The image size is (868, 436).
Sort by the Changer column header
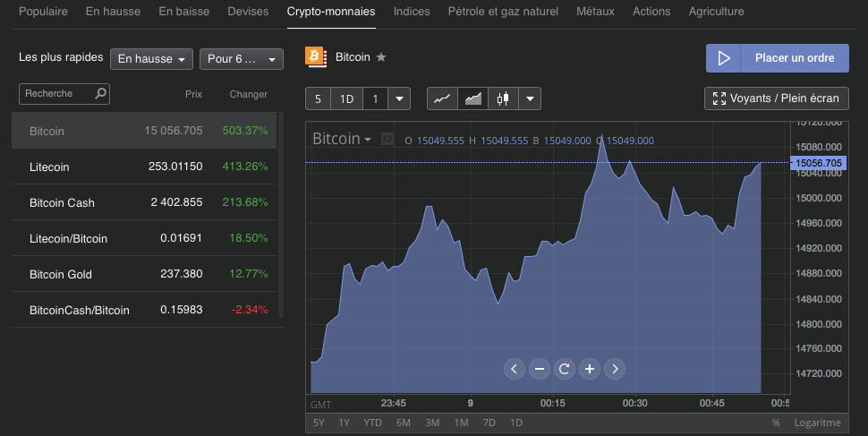pyautogui.click(x=249, y=94)
